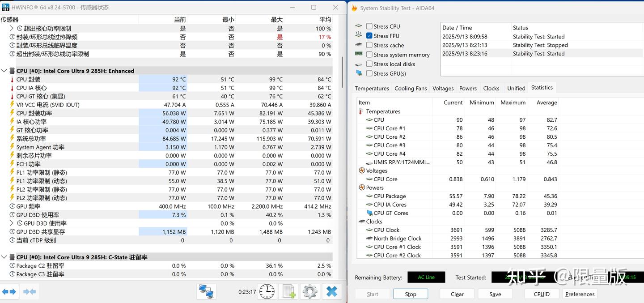Image resolution: width=644 pixels, height=303 pixels.
Task: Click the thermometer icon next to Temperatures group
Action: point(361,111)
